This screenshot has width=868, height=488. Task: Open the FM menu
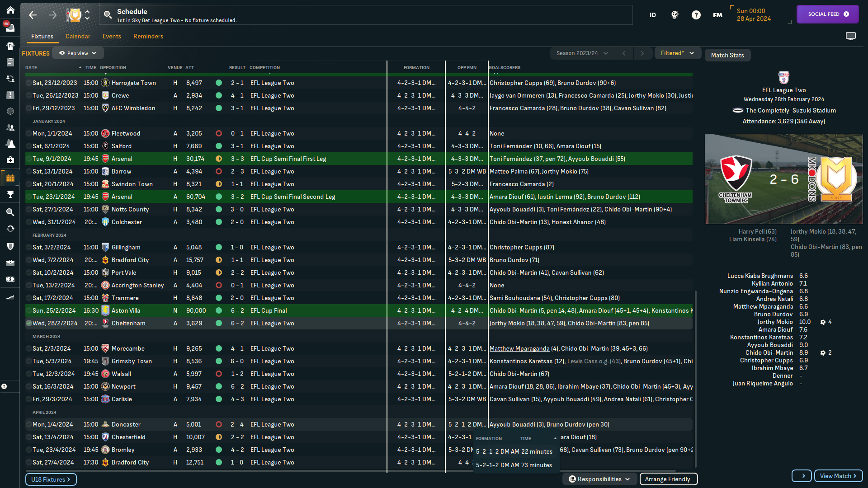point(717,15)
